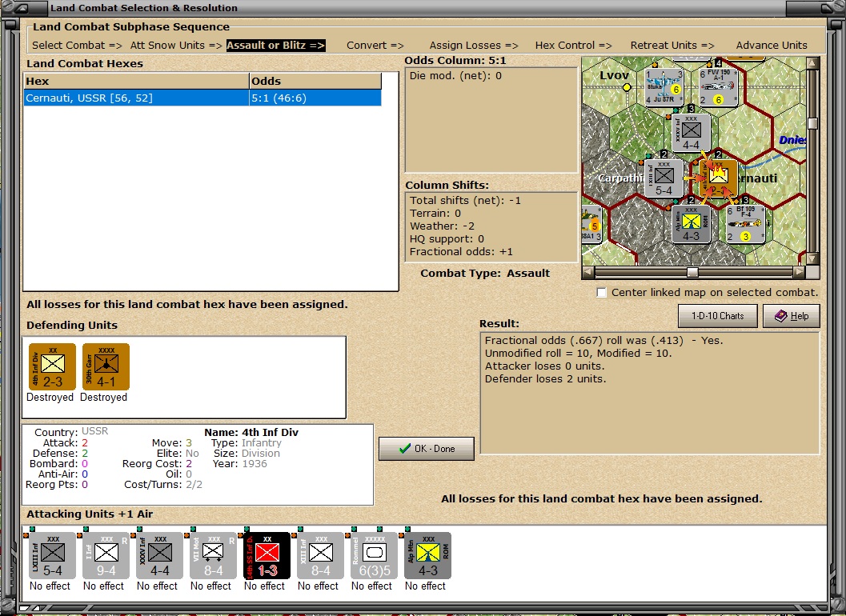The width and height of the screenshot is (846, 616).
Task: Click the mini-map horizontal scrollbar thumb
Action: [x=692, y=272]
